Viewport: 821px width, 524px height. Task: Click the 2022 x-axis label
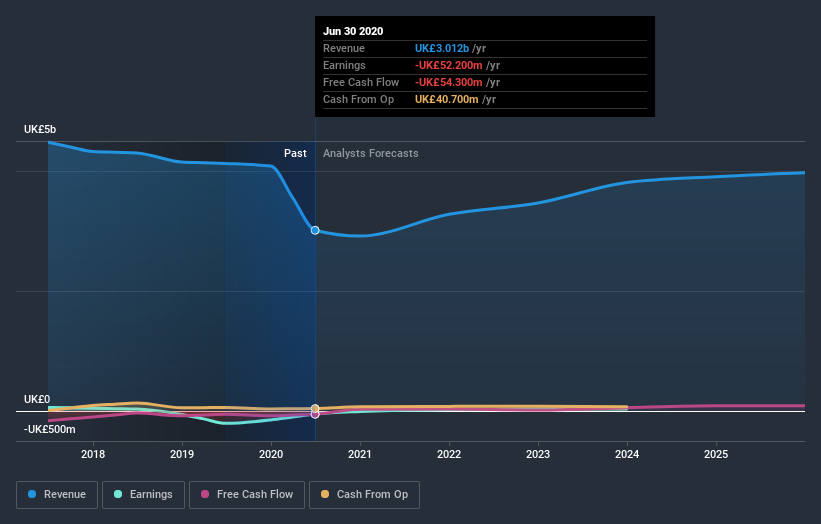[449, 454]
